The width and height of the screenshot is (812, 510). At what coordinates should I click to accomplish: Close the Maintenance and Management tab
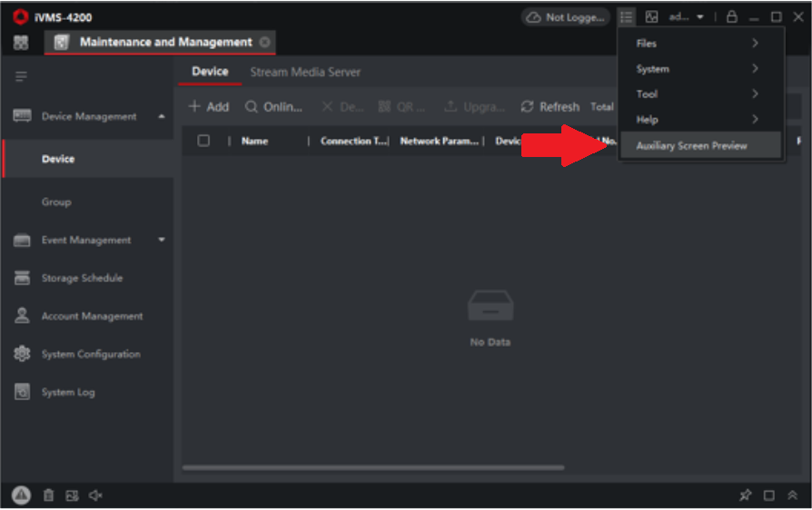pyautogui.click(x=264, y=42)
